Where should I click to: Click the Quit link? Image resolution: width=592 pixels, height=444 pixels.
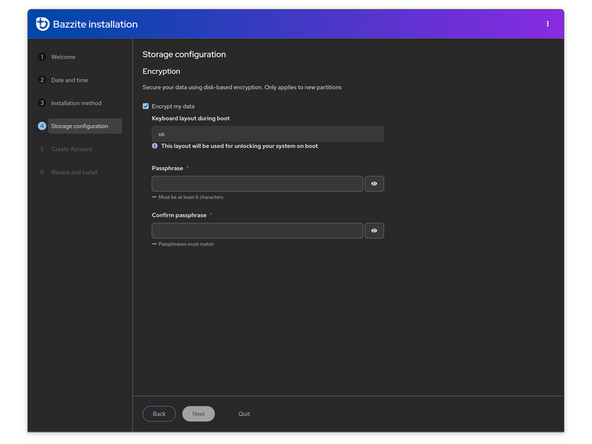click(x=244, y=414)
